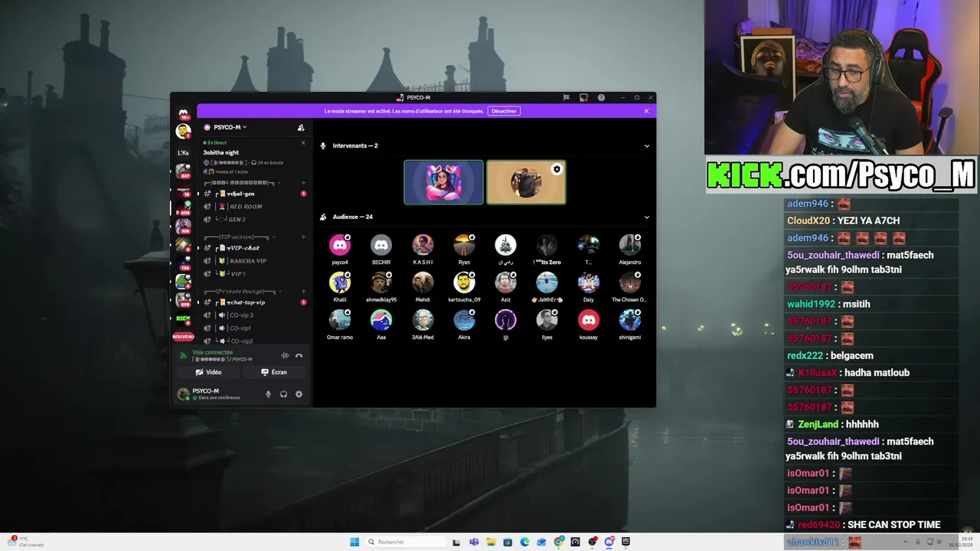Open the KICK server icon in the sidebar
This screenshot has width=980, height=551.
[x=183, y=318]
